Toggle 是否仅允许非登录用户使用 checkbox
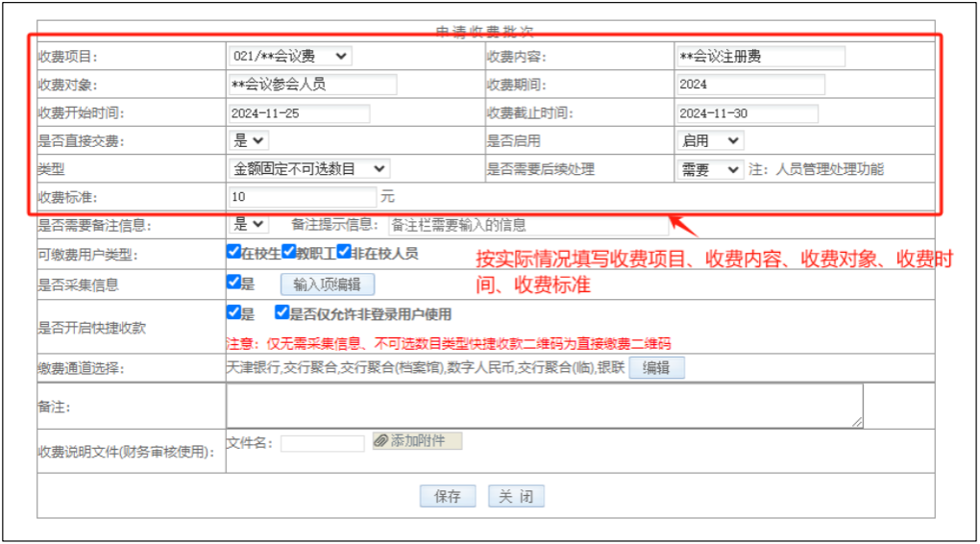Image resolution: width=980 pixels, height=544 pixels. [x=282, y=312]
